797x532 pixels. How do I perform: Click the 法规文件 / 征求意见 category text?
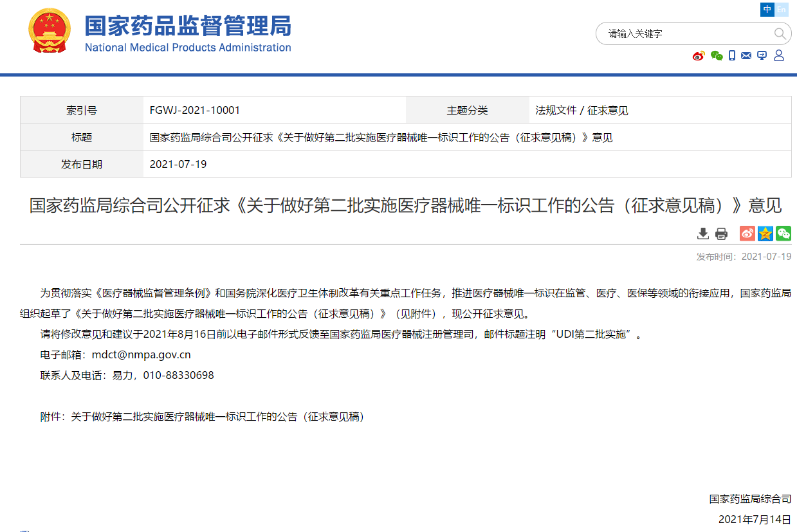click(582, 110)
